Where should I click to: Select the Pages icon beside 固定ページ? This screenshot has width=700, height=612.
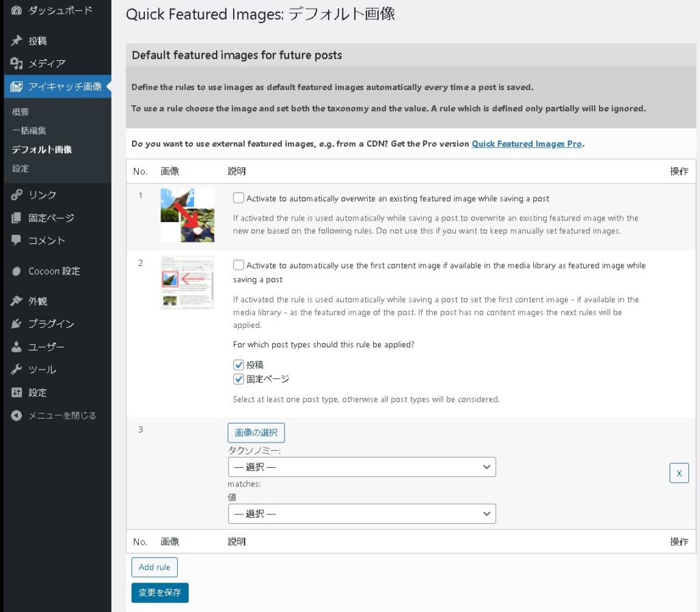click(17, 218)
